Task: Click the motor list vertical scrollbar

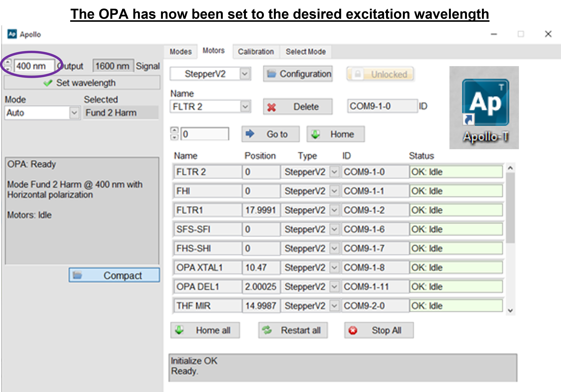Action: tap(510, 208)
